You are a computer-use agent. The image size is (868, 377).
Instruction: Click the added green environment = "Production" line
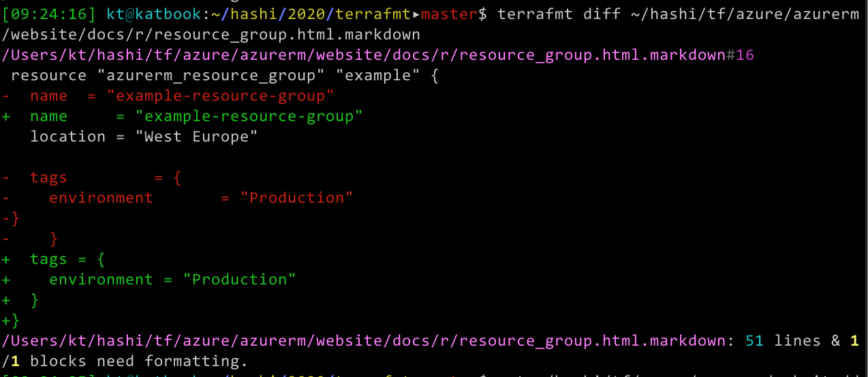tap(149, 280)
